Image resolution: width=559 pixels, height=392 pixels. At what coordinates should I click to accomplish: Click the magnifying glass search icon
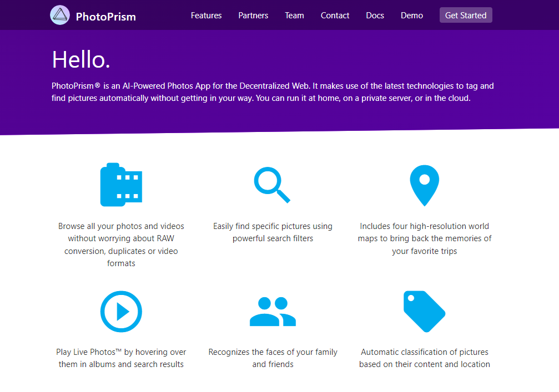click(x=273, y=185)
